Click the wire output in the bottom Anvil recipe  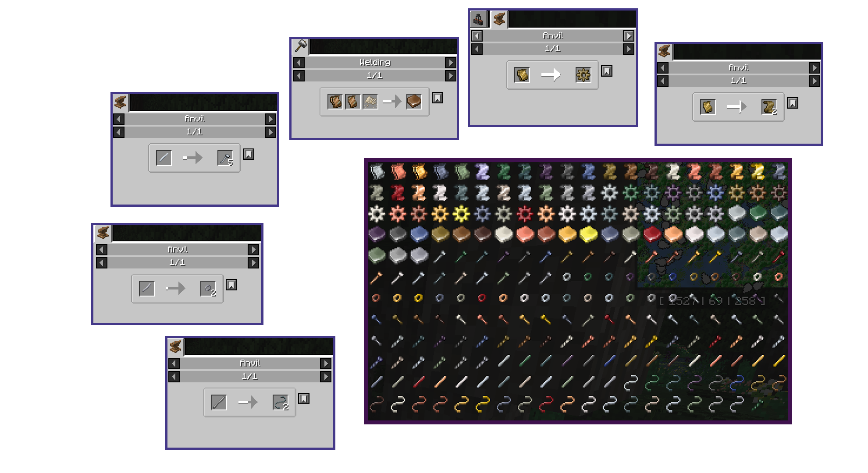[281, 402]
